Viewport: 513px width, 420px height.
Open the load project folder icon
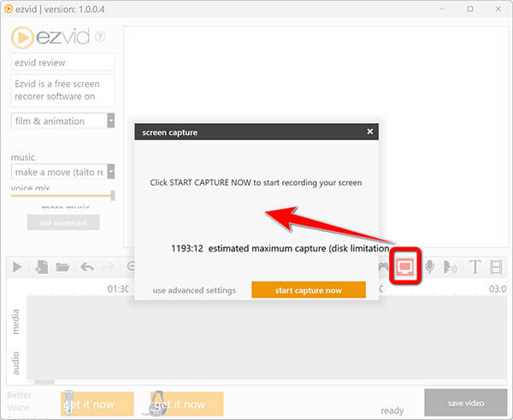[62, 267]
